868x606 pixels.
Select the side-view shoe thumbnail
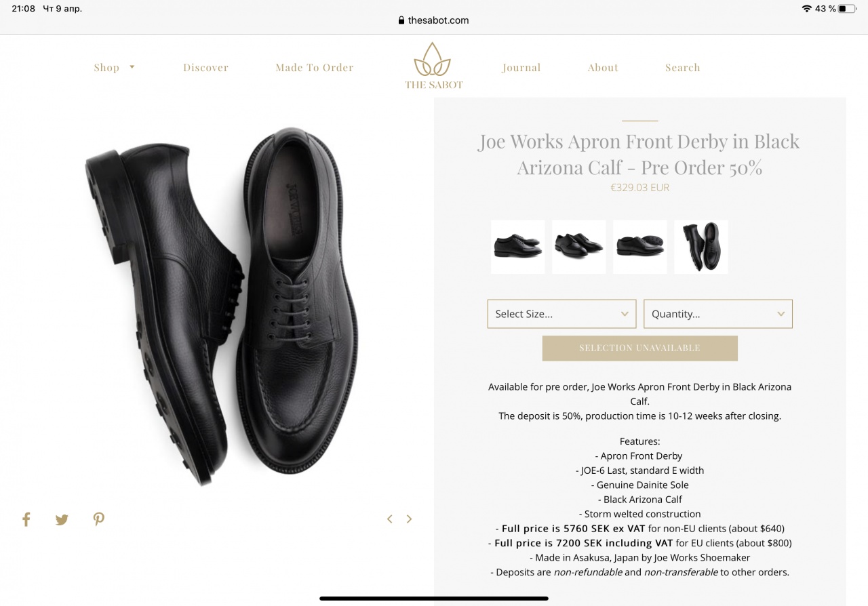518,247
